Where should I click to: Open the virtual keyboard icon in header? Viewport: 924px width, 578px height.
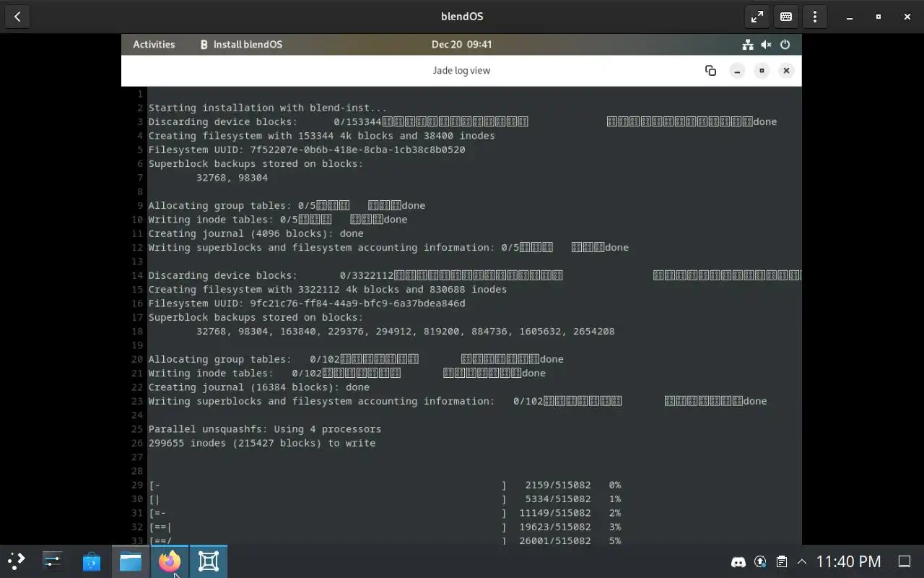(x=786, y=17)
